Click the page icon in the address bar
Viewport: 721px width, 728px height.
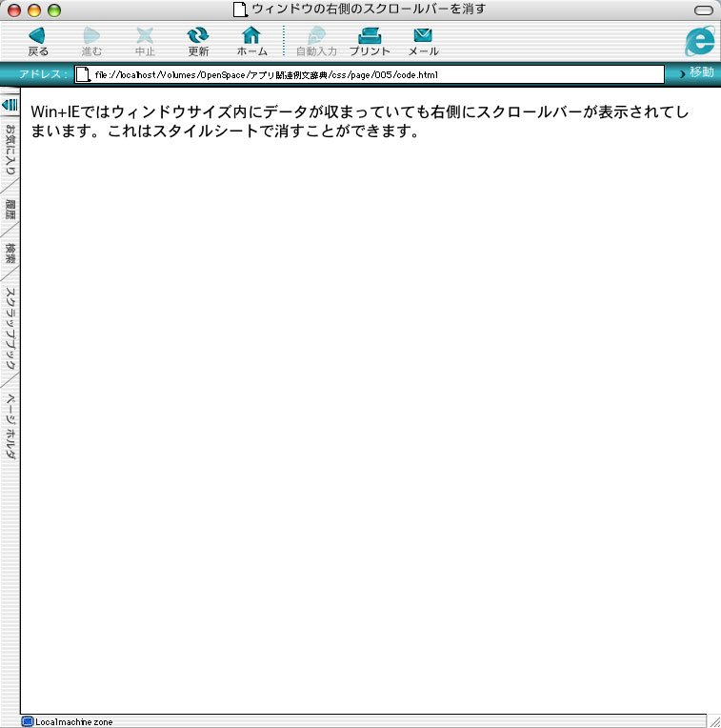click(x=83, y=74)
